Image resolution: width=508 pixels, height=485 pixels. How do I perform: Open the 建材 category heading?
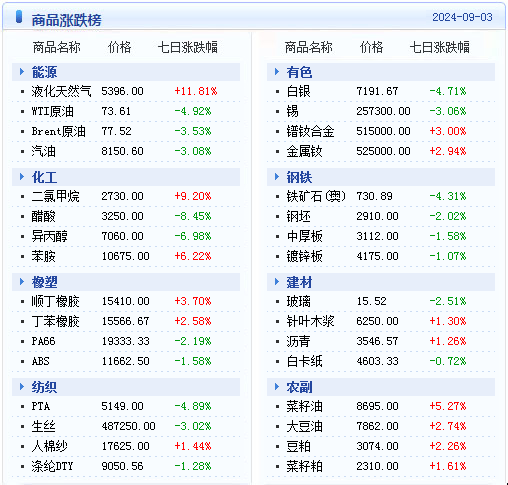click(x=299, y=282)
